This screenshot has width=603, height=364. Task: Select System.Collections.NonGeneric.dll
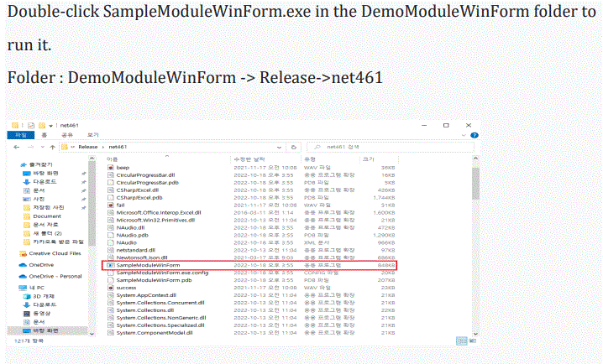(x=161, y=318)
